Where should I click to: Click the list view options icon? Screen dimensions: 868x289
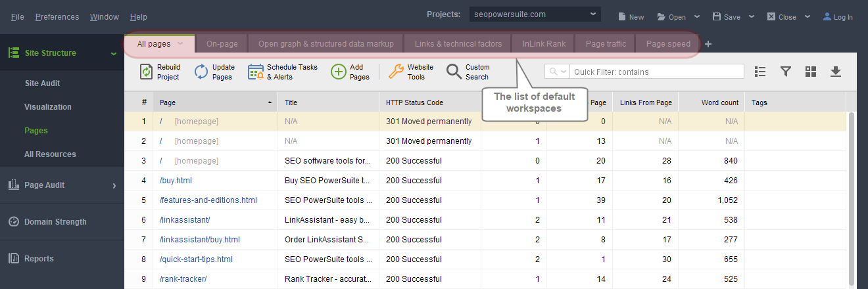point(760,72)
